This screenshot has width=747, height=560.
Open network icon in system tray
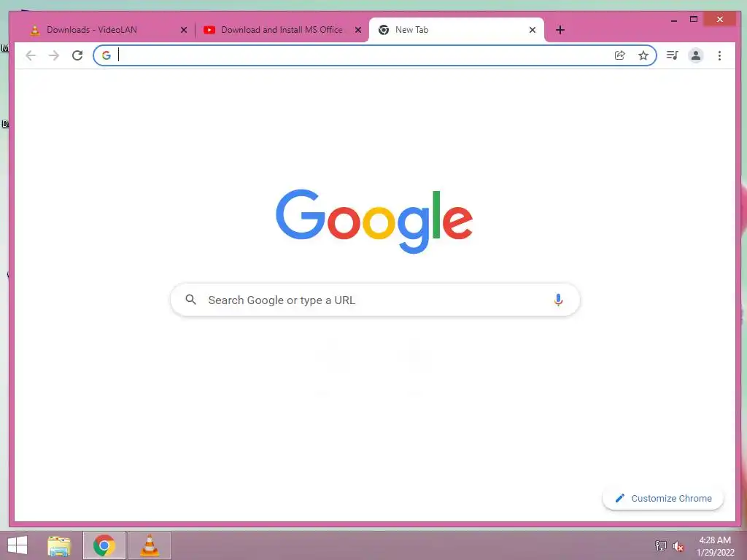tap(661, 545)
